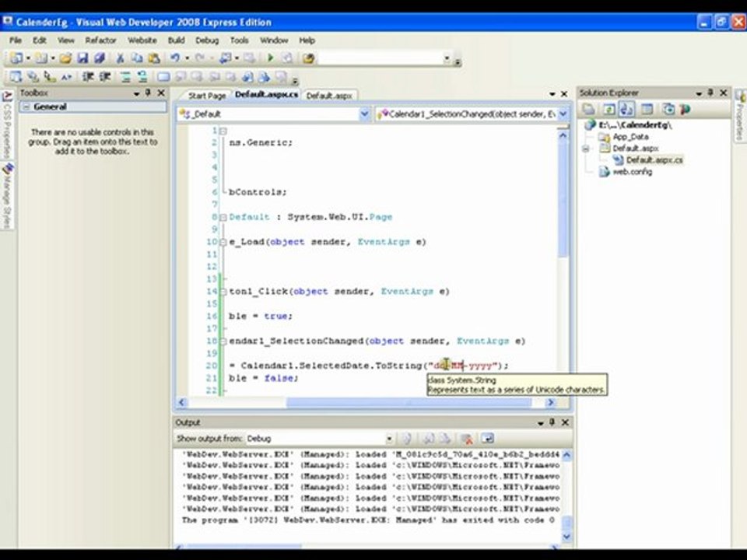Open Toolbox window position dropdown arrow
Screen dimensions: 747x560
point(137,93)
